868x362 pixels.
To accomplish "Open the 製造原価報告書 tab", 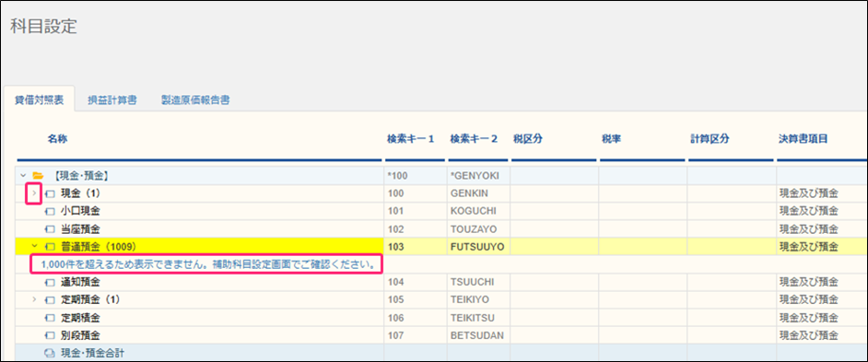I will [195, 100].
